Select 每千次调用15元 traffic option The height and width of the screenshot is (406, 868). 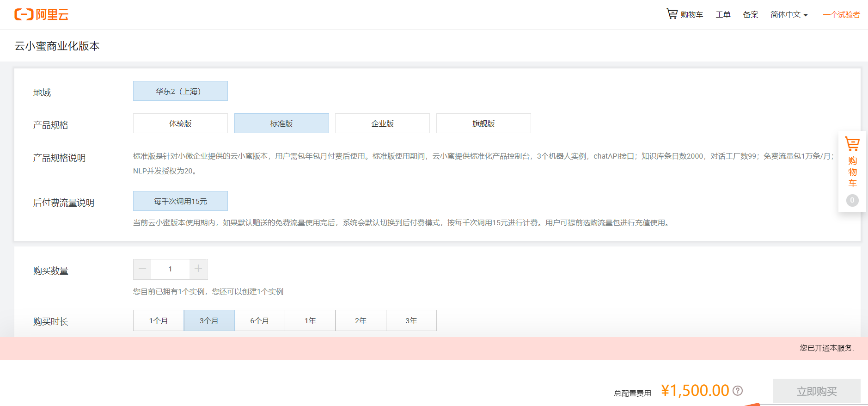(180, 201)
